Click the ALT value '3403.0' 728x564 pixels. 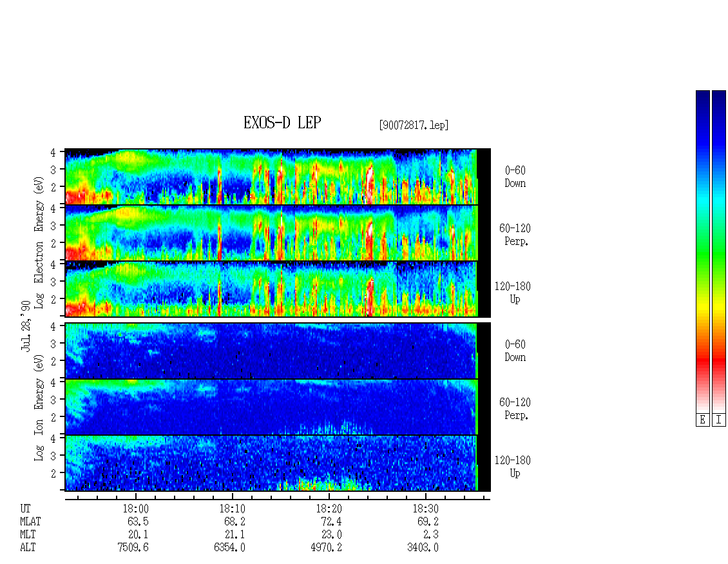click(423, 548)
